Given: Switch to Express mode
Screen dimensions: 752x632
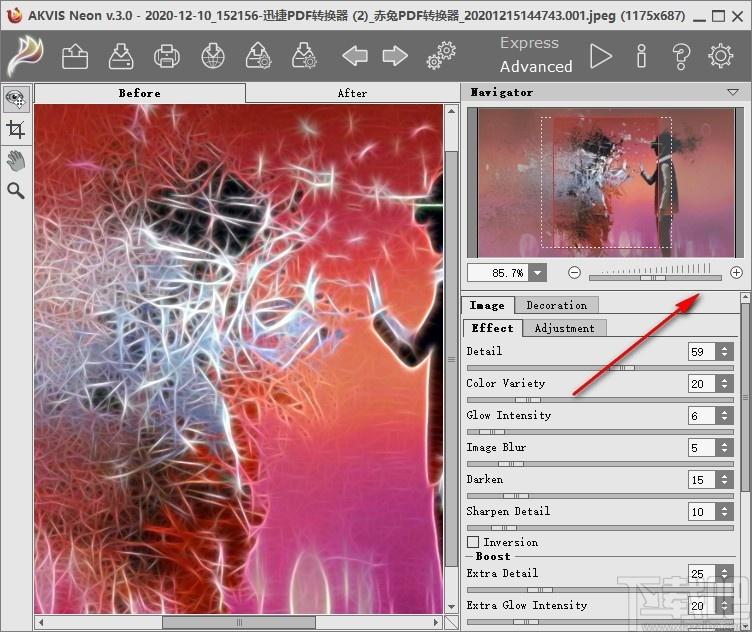Looking at the screenshot, I should (529, 43).
